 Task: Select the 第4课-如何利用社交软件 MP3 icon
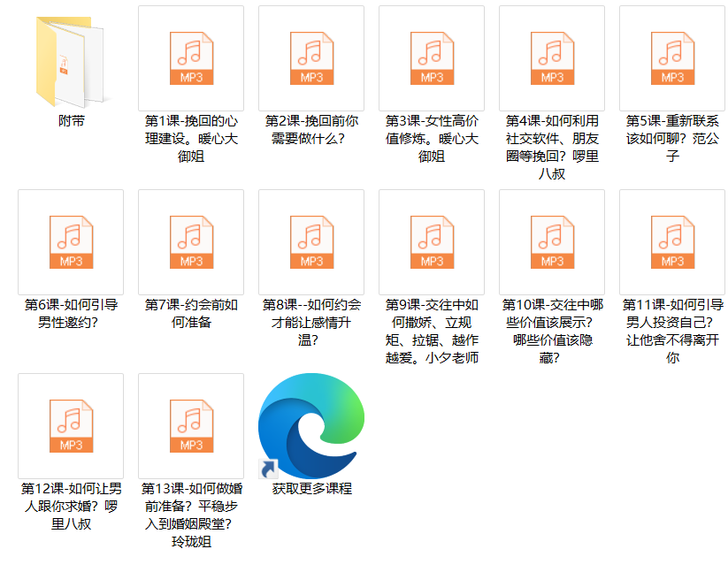click(x=552, y=58)
